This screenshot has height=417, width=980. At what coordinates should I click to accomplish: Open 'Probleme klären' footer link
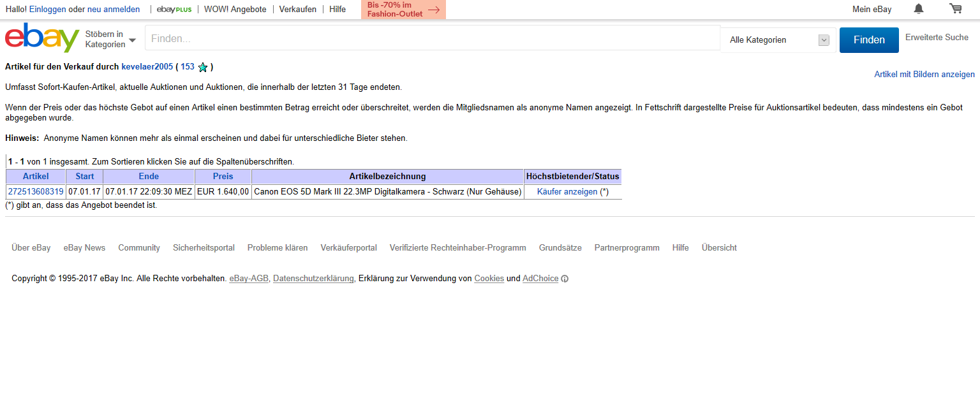278,248
